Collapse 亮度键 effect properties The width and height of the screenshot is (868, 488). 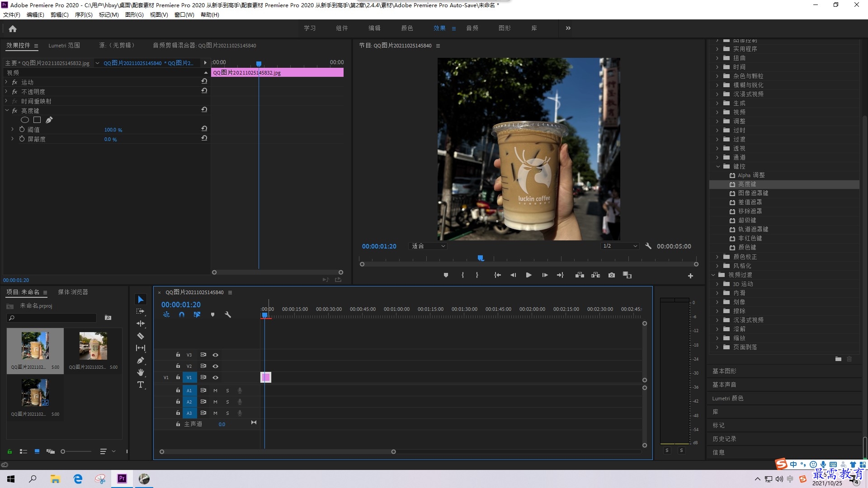point(6,111)
